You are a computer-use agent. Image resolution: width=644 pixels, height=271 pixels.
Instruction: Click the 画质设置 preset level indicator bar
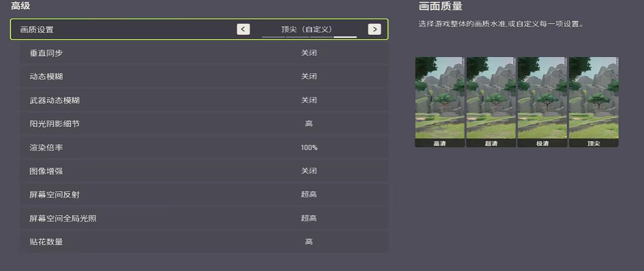coord(309,38)
